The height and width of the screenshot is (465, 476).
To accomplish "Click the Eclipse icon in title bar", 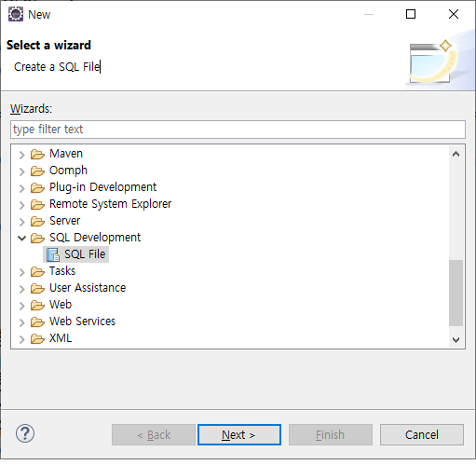I will click(x=16, y=14).
